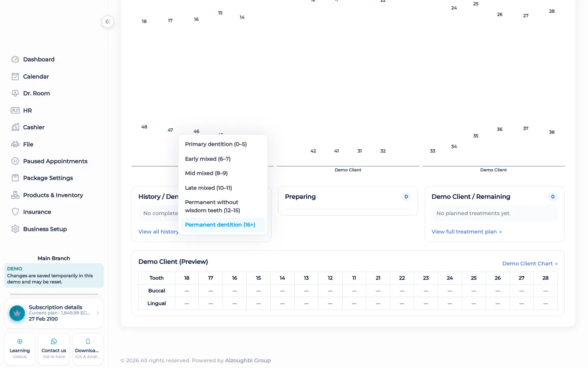Expand Subscription details with the chevron
The image size is (588, 368).
[98, 313]
